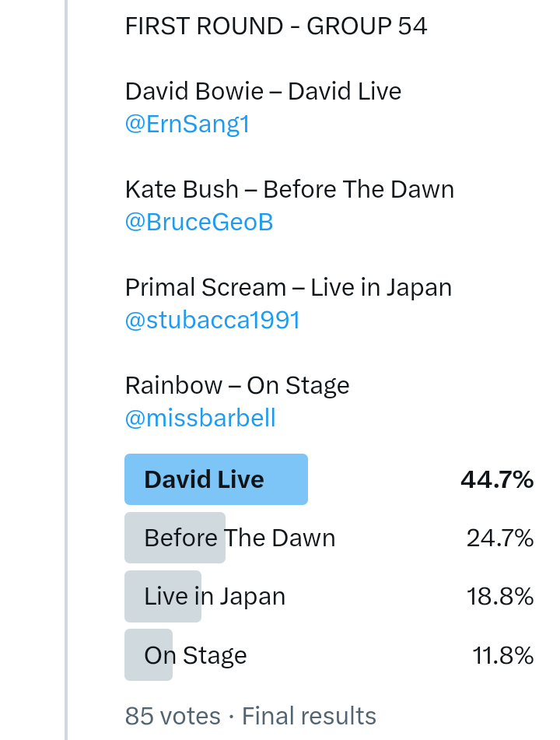This screenshot has height=740, width=560.
Task: Select the Live in Japan poll option
Action: click(x=215, y=597)
